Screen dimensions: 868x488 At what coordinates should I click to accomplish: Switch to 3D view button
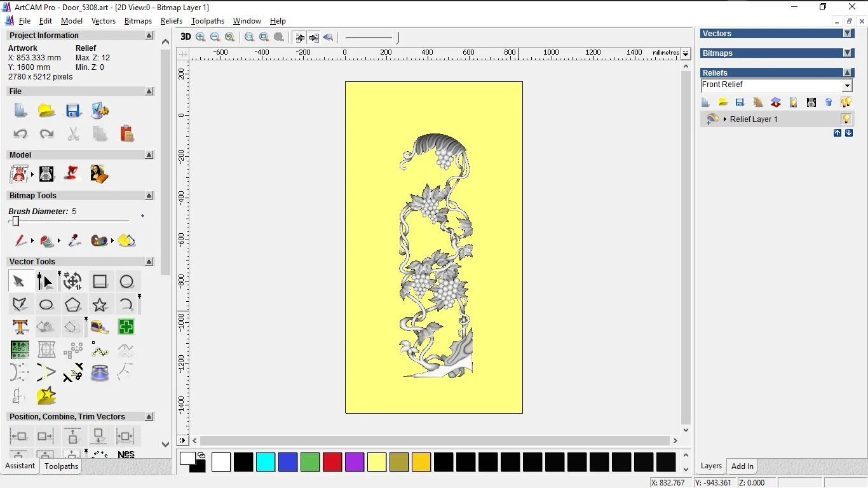[185, 37]
